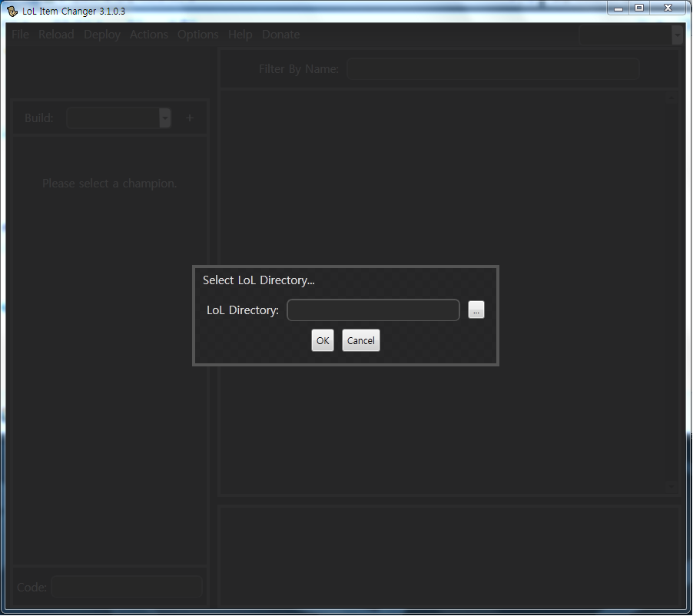The width and height of the screenshot is (693, 616).
Task: Cancel the Select LoL Directory dialog
Action: 360,340
